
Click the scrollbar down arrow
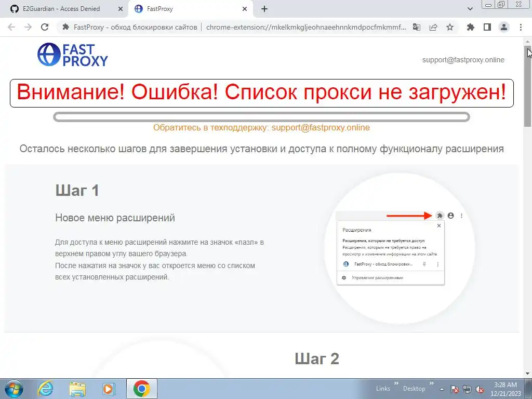528,374
